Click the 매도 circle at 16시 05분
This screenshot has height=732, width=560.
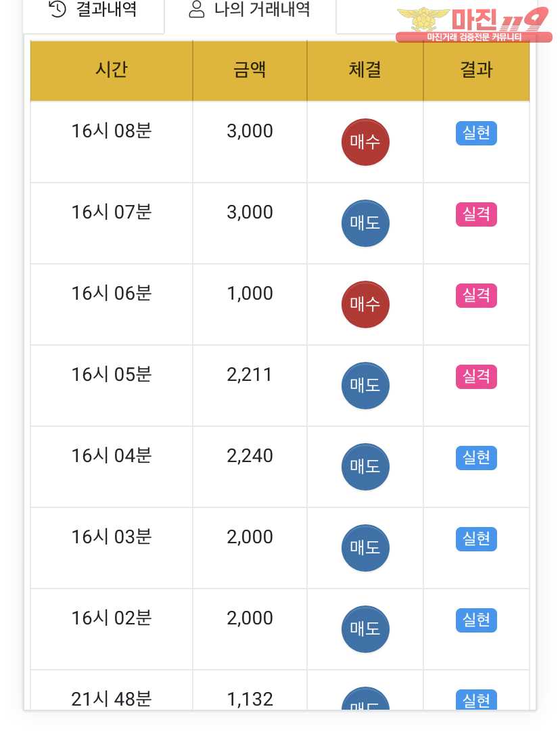365,386
